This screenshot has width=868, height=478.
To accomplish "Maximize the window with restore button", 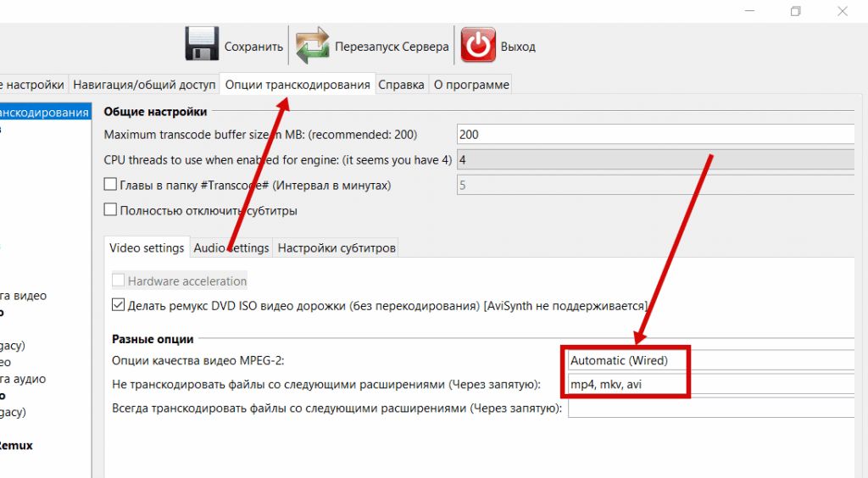I will [x=795, y=11].
